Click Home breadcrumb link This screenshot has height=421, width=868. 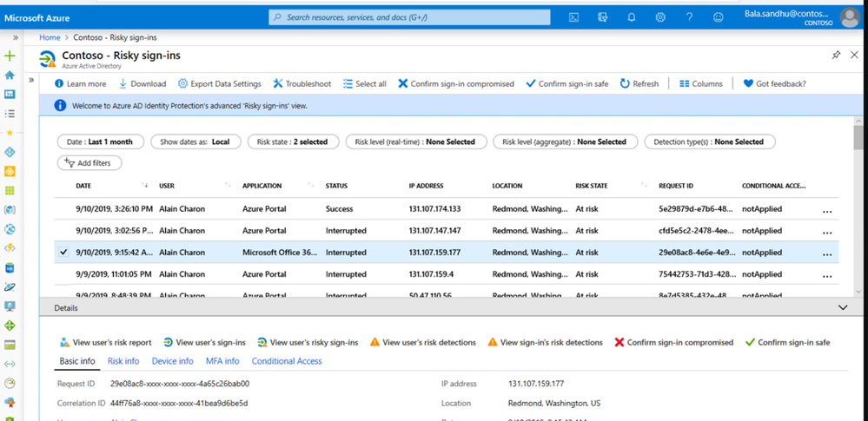(50, 37)
